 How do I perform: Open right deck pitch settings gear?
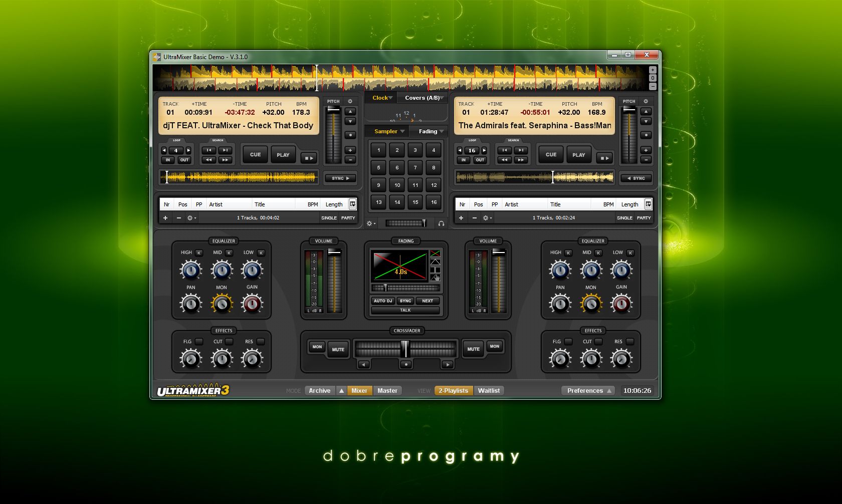coord(646,101)
